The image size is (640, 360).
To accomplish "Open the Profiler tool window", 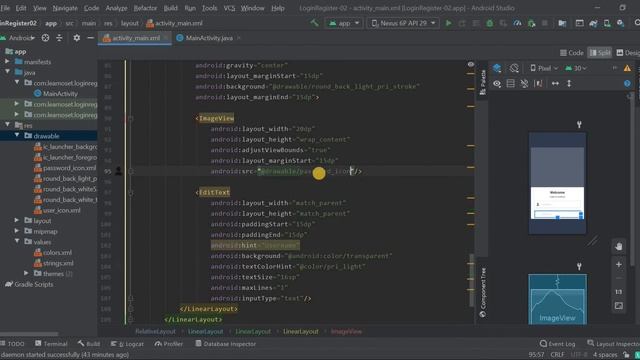I will pos(169,344).
